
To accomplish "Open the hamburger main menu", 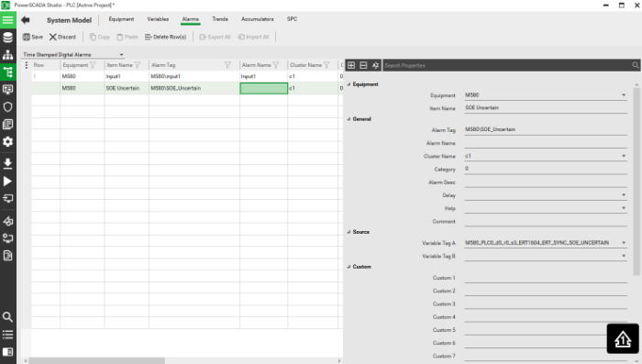I will tap(7, 20).
